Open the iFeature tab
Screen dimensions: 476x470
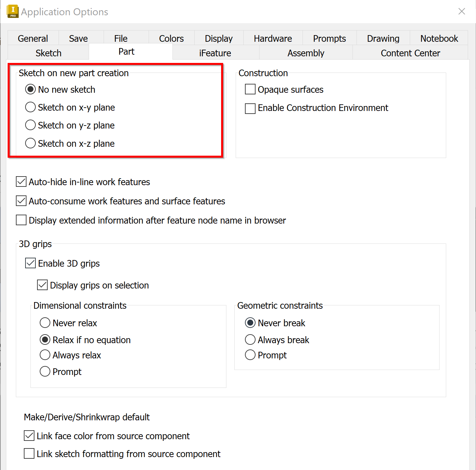[215, 53]
